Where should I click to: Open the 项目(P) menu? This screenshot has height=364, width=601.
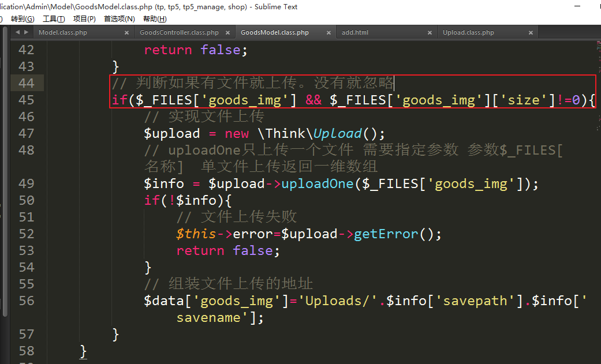[x=84, y=19]
